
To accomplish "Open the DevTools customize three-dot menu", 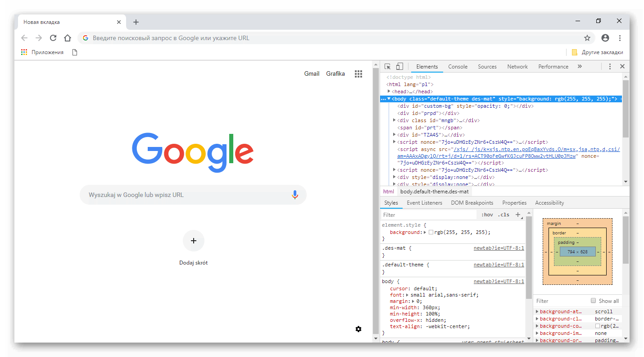I will tap(610, 67).
